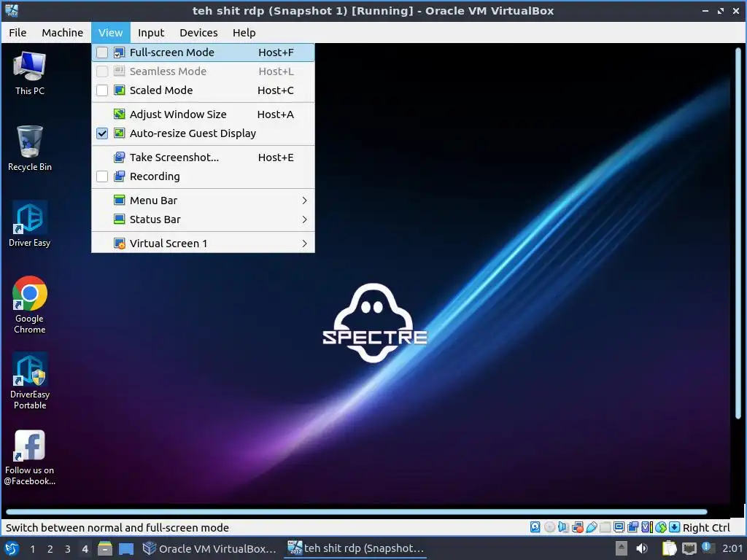Tick the Recording checkbox
Screen dimensions: 747x560
(x=102, y=176)
